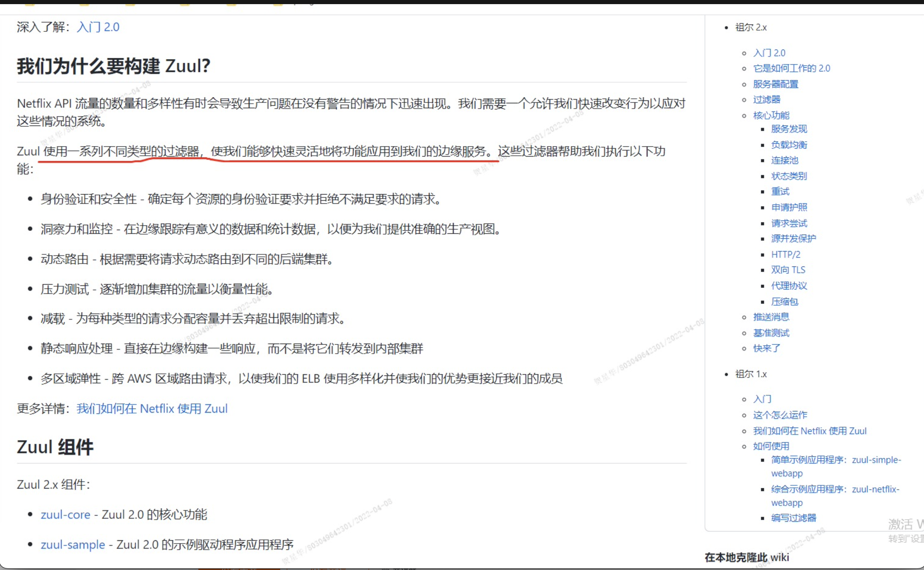This screenshot has height=570, width=924.
Task: Open sidebar link 连接池
Action: click(x=785, y=160)
